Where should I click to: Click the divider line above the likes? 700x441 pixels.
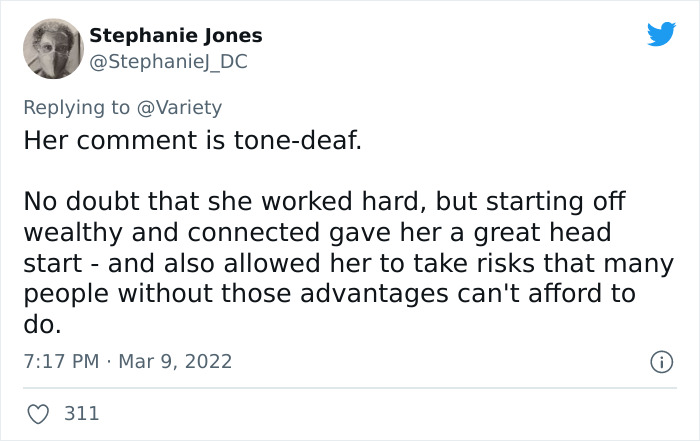pyautogui.click(x=350, y=388)
